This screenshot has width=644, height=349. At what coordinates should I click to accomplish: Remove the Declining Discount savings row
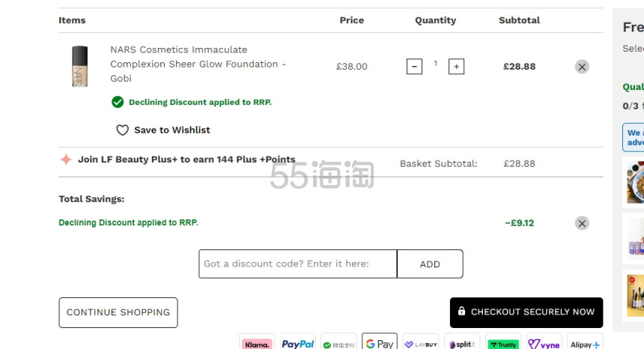(582, 223)
